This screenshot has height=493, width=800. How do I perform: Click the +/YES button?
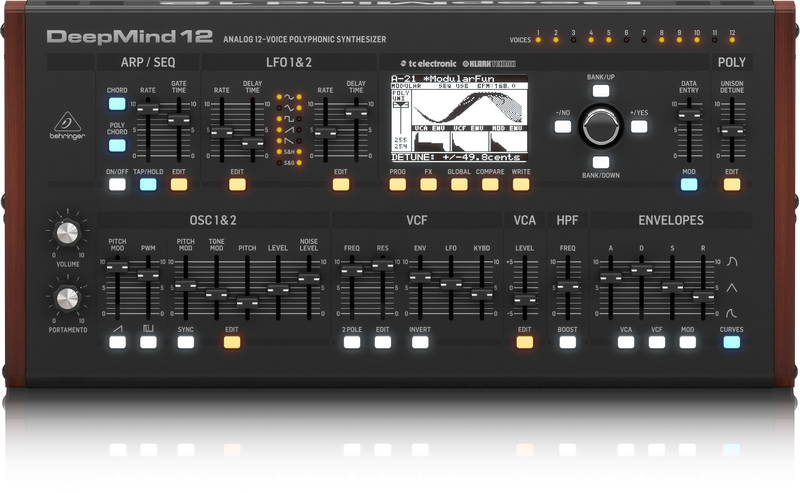click(639, 127)
